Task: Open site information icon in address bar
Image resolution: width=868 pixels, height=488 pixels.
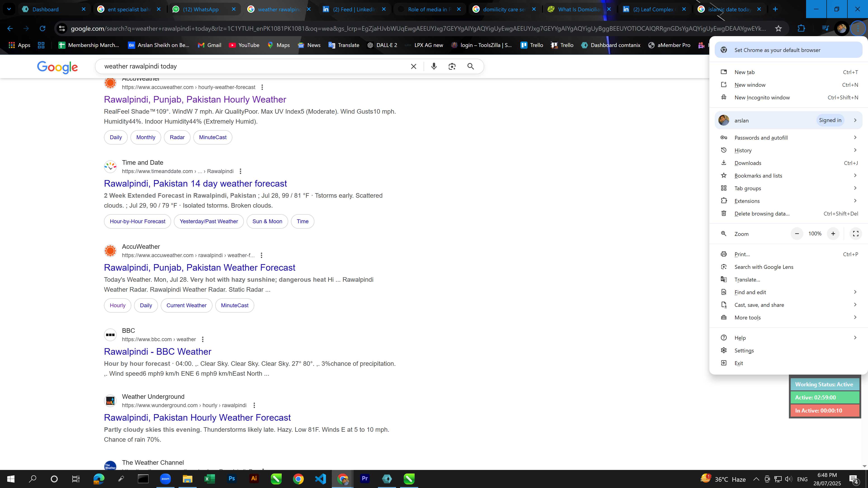Action: [x=62, y=29]
